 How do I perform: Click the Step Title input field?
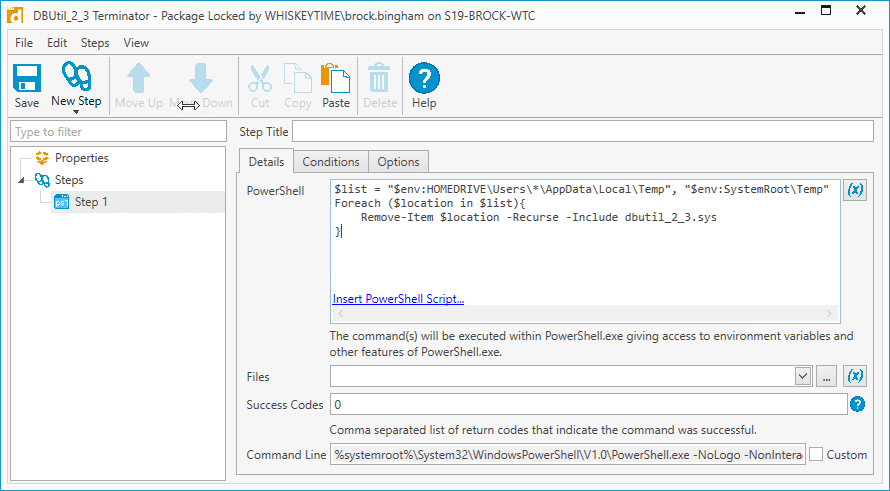tap(583, 131)
